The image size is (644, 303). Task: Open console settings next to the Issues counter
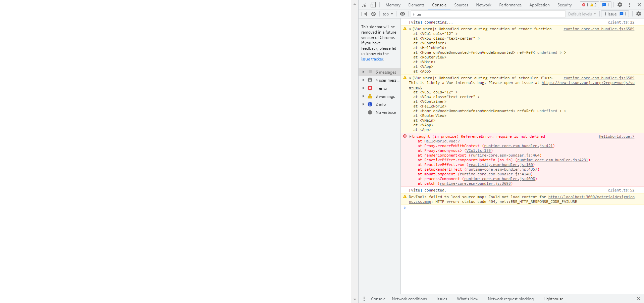click(x=638, y=14)
